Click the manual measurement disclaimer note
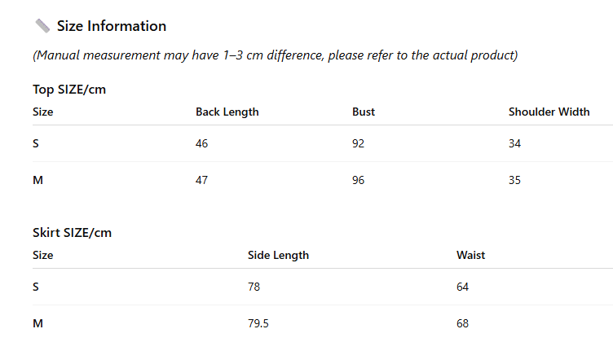The height and width of the screenshot is (364, 613). click(276, 55)
